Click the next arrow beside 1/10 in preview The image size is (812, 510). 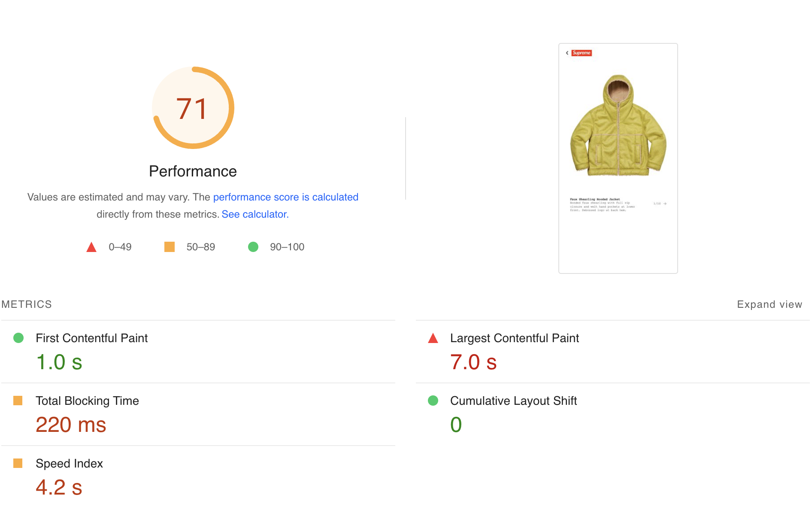point(665,203)
